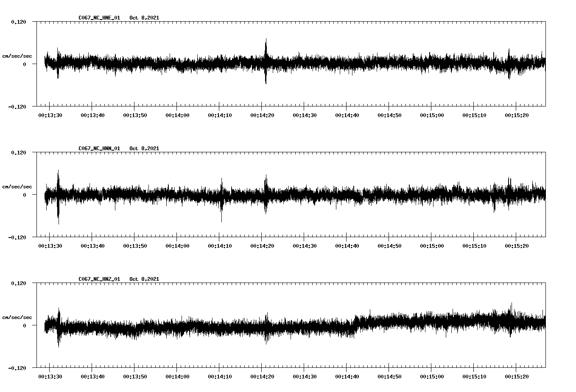The width and height of the screenshot is (576, 392).
Task: Click the Oct 8,2021 date on HNN plot
Action: click(145, 148)
